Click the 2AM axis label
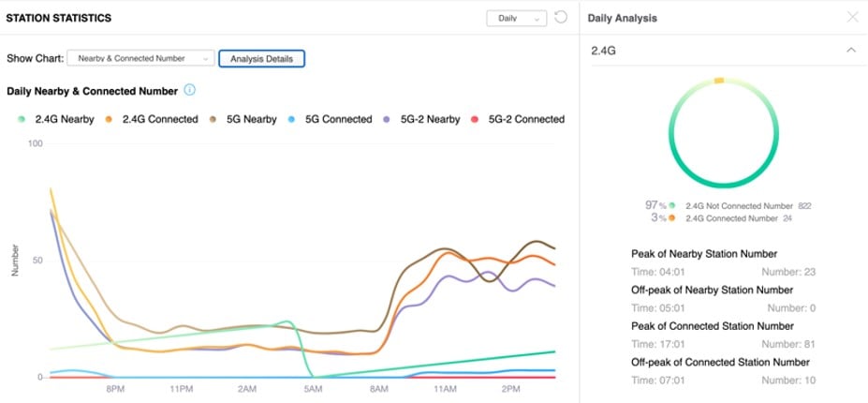The width and height of the screenshot is (868, 403). click(x=247, y=389)
